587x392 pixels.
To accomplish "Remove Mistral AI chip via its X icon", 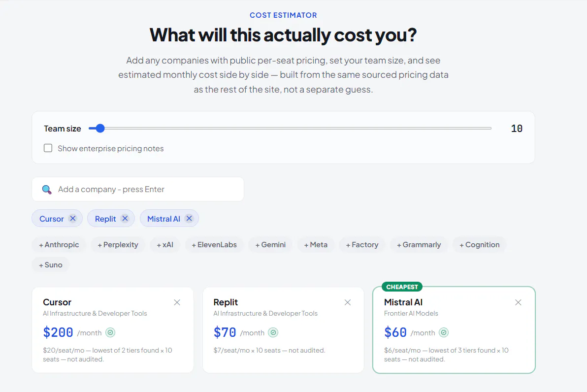I will (x=189, y=218).
